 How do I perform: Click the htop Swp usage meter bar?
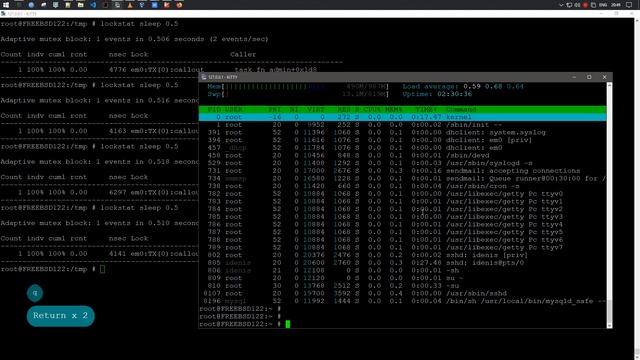298,94
